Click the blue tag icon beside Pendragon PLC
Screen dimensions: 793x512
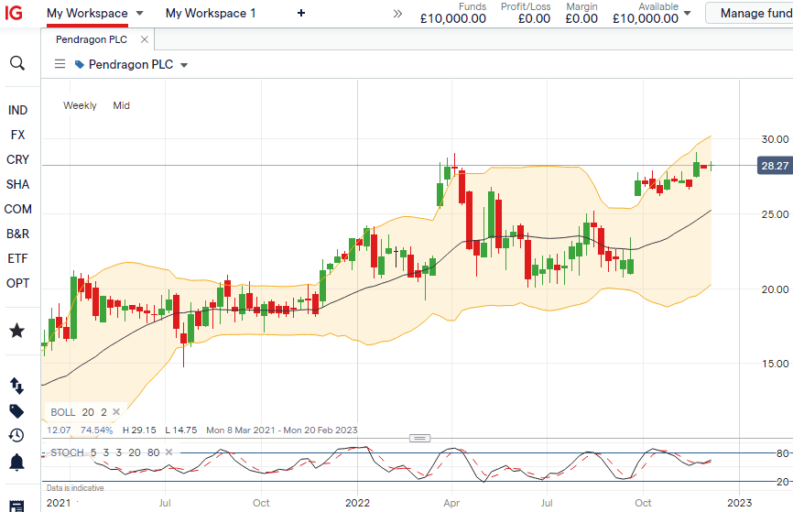tap(79, 64)
